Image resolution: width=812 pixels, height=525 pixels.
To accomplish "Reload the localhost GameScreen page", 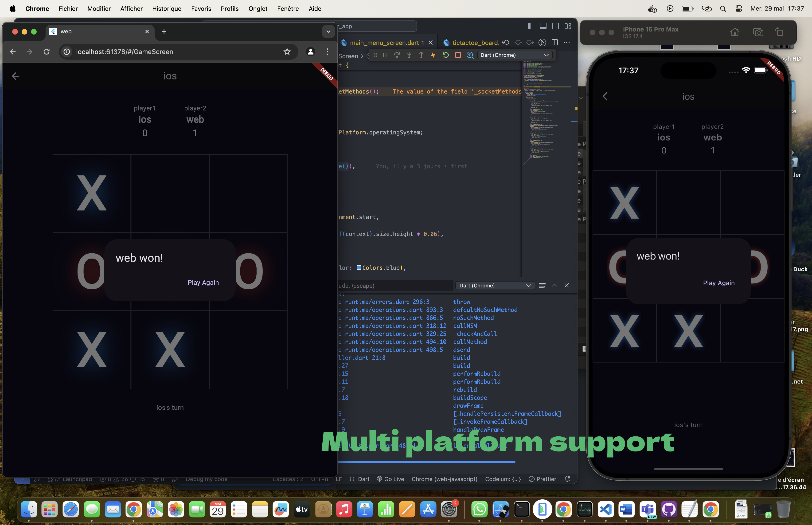I will pyautogui.click(x=47, y=51).
